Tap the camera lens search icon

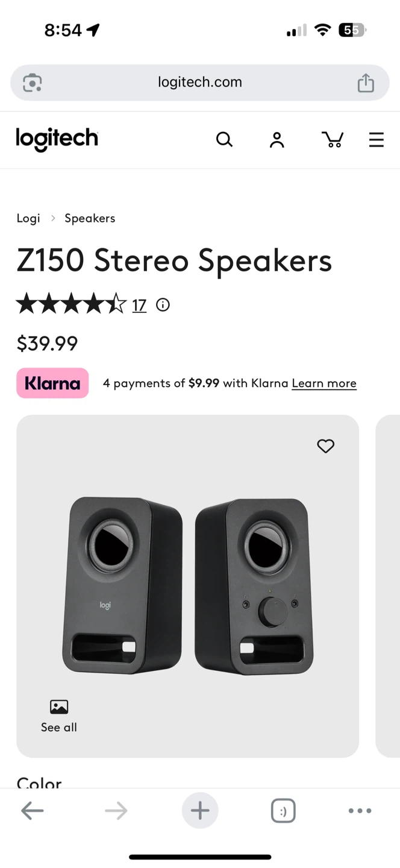coord(33,83)
